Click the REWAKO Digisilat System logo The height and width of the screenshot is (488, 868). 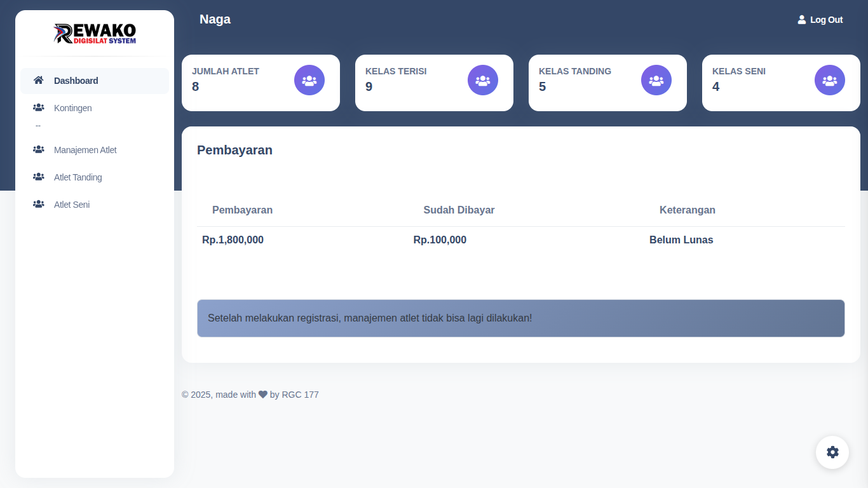click(x=95, y=34)
